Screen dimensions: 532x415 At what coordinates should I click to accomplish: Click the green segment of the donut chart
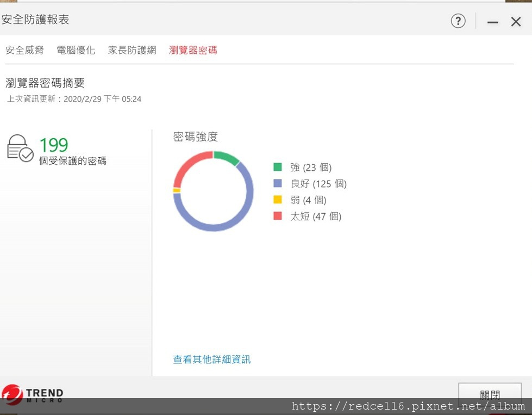[x=226, y=157]
